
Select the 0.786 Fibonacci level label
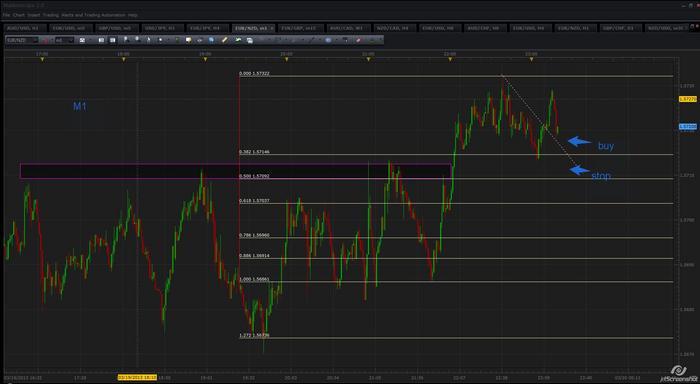pyautogui.click(x=254, y=235)
